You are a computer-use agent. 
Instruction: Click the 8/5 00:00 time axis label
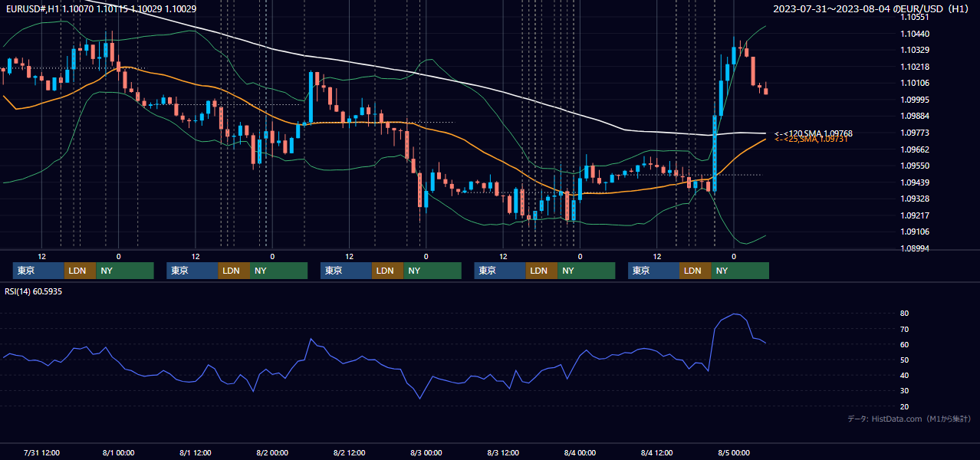[734, 452]
